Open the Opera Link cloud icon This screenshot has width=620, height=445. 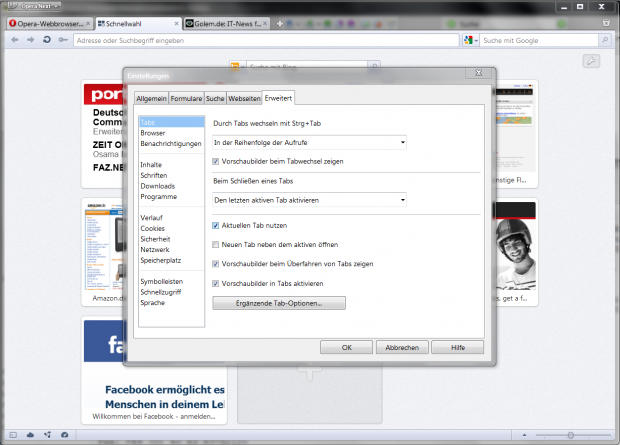tap(30, 435)
